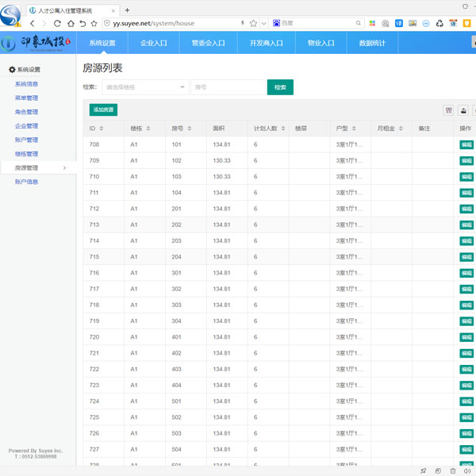Open the 数据统计 top navigation tab

tap(372, 44)
